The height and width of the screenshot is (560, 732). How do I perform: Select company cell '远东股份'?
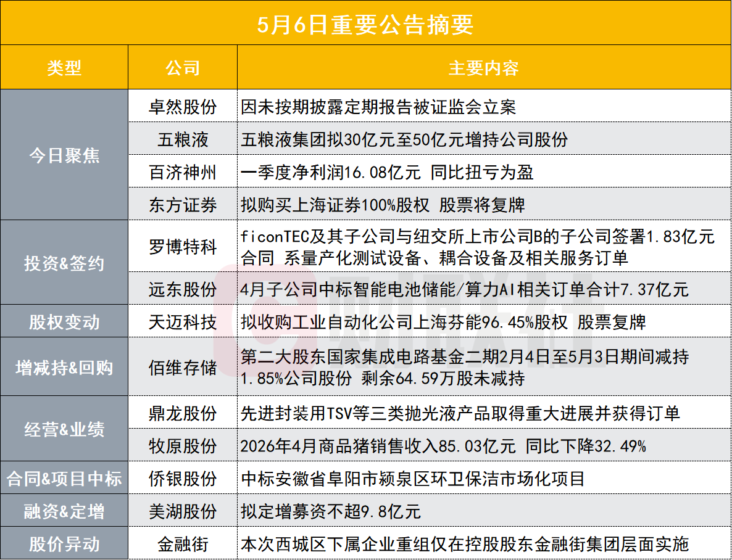[183, 289]
